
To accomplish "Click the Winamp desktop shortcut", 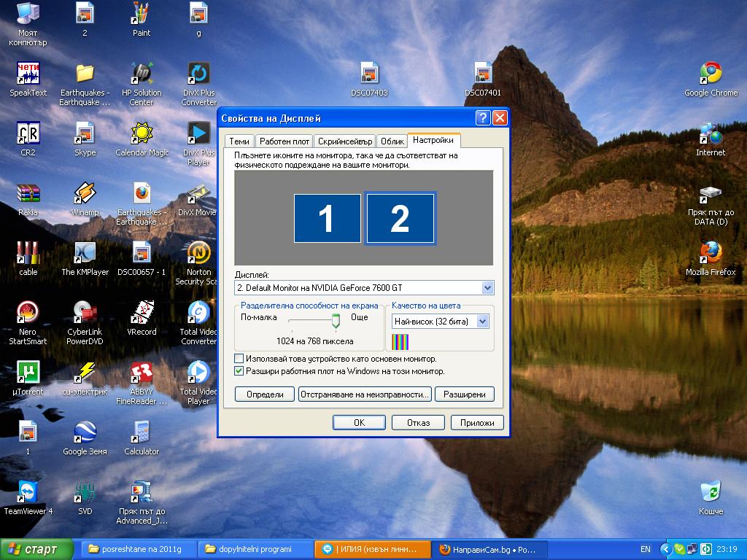I will 85,193.
